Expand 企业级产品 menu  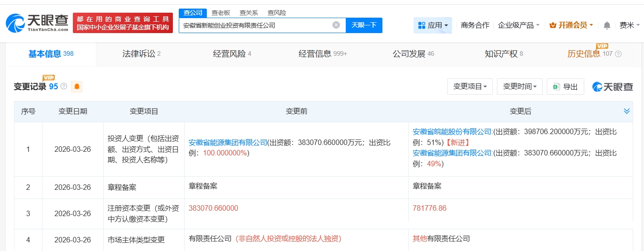(519, 25)
